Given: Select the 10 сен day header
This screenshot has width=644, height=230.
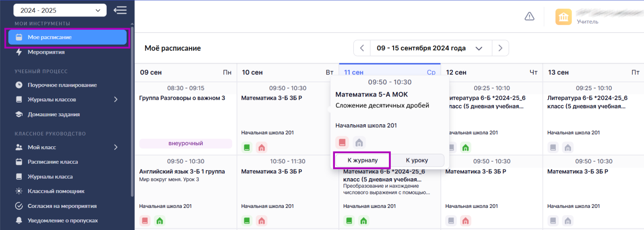Looking at the screenshot, I should click(288, 72).
